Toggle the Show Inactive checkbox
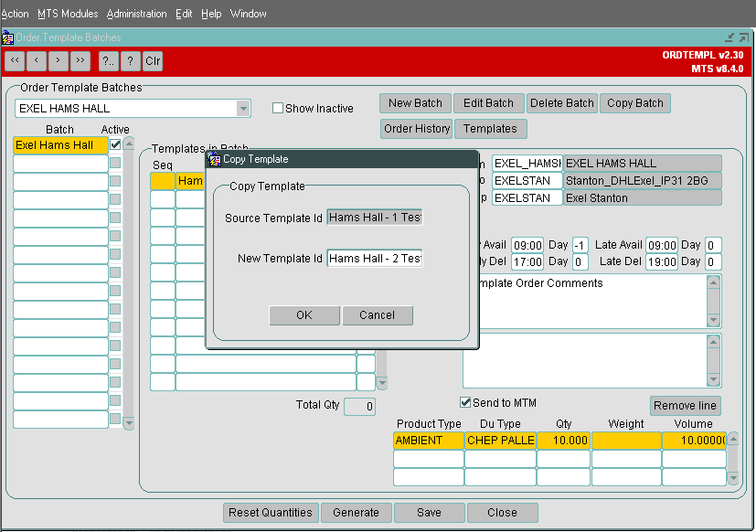 [278, 108]
